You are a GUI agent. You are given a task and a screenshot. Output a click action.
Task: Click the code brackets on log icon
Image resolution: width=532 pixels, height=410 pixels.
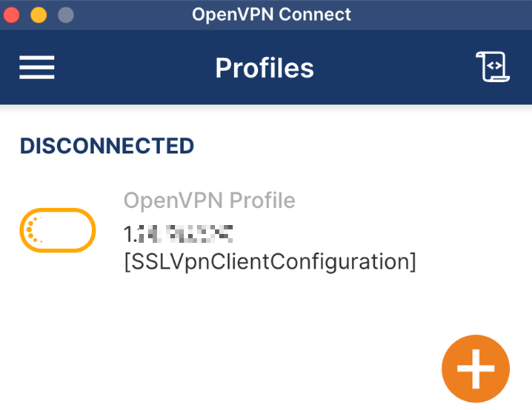494,66
